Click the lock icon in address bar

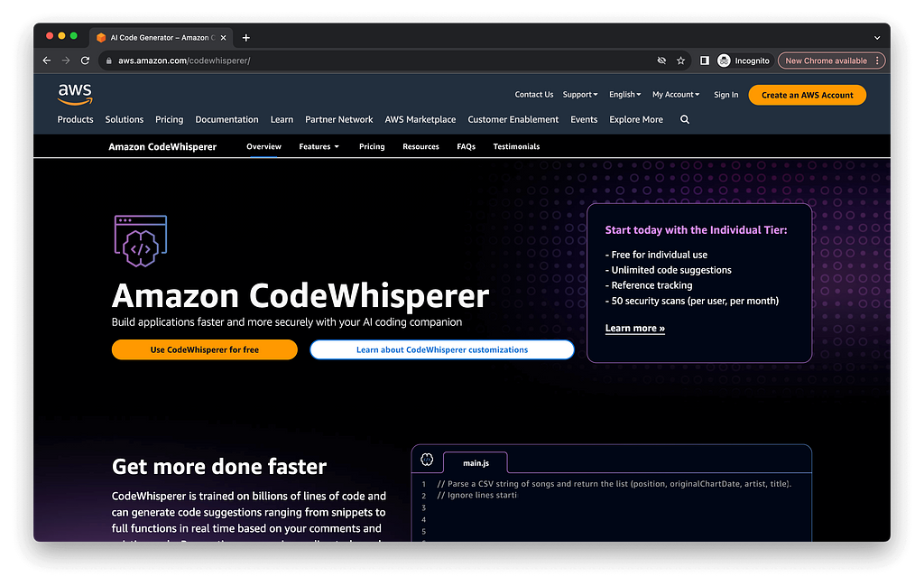[x=108, y=60]
